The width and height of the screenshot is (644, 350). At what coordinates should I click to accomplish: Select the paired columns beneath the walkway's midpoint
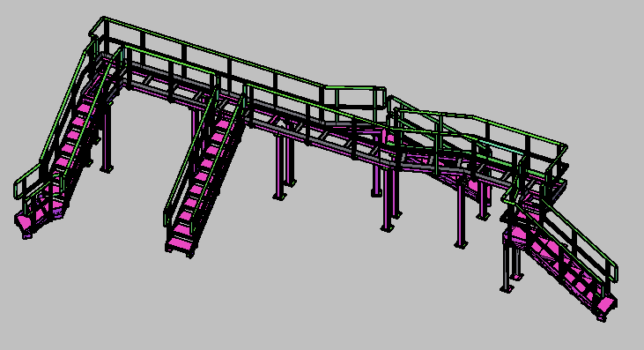[285, 164]
